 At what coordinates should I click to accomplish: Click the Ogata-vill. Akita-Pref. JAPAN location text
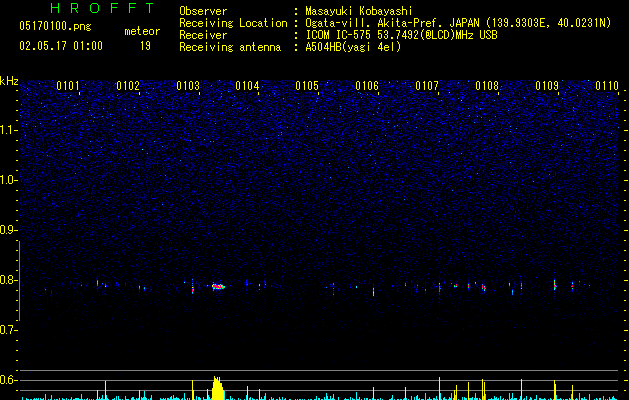coord(458,23)
